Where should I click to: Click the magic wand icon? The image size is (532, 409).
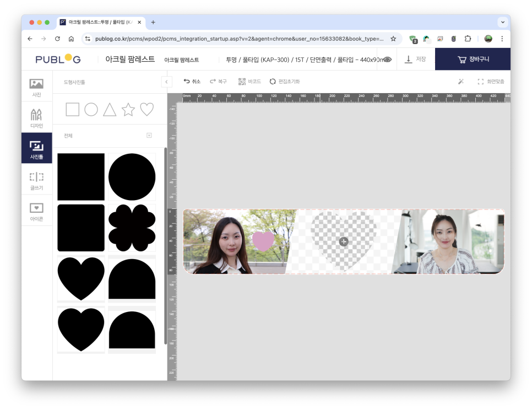(461, 82)
